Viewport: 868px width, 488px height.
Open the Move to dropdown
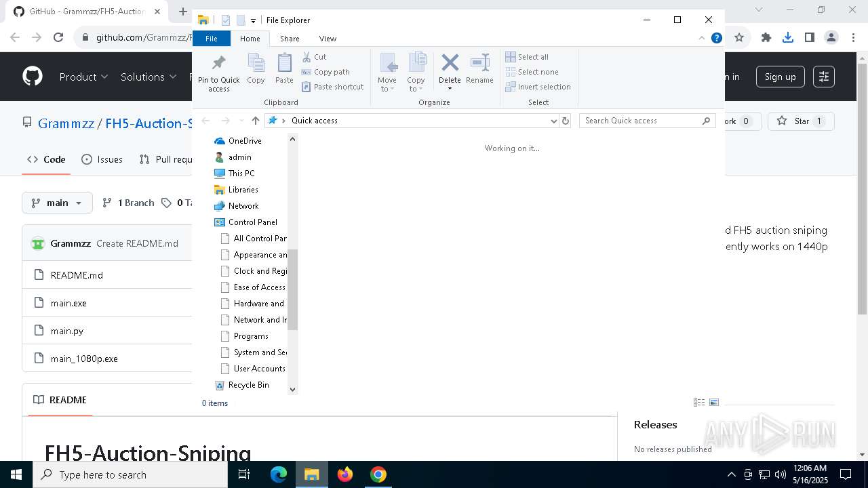pos(387,73)
